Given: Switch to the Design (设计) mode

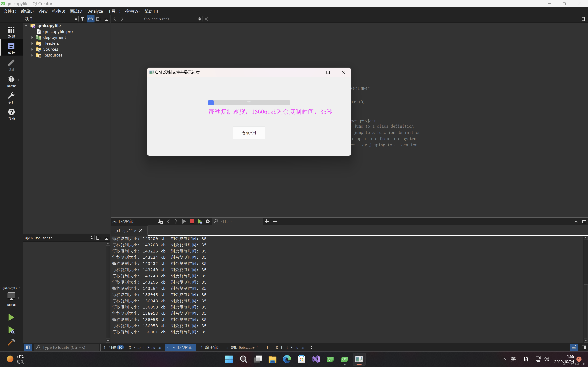Looking at the screenshot, I should (11, 65).
